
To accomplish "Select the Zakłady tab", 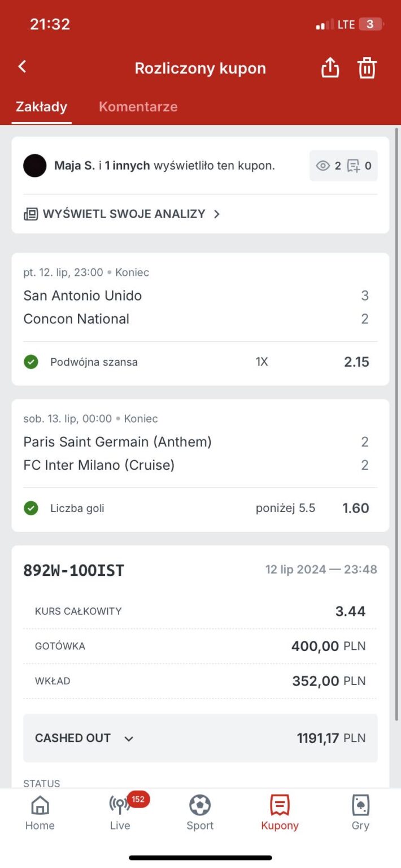I will pos(41,107).
